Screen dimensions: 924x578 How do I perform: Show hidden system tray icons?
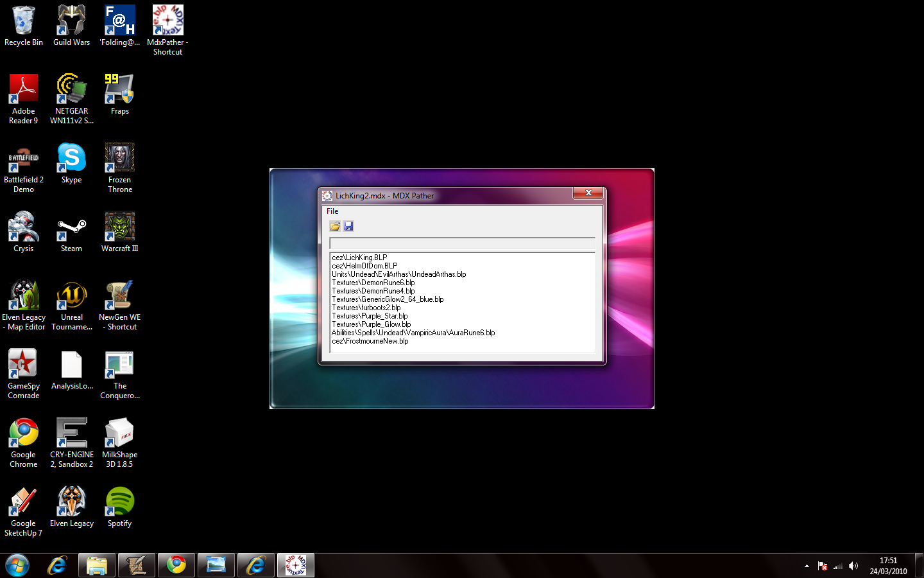pyautogui.click(x=807, y=566)
